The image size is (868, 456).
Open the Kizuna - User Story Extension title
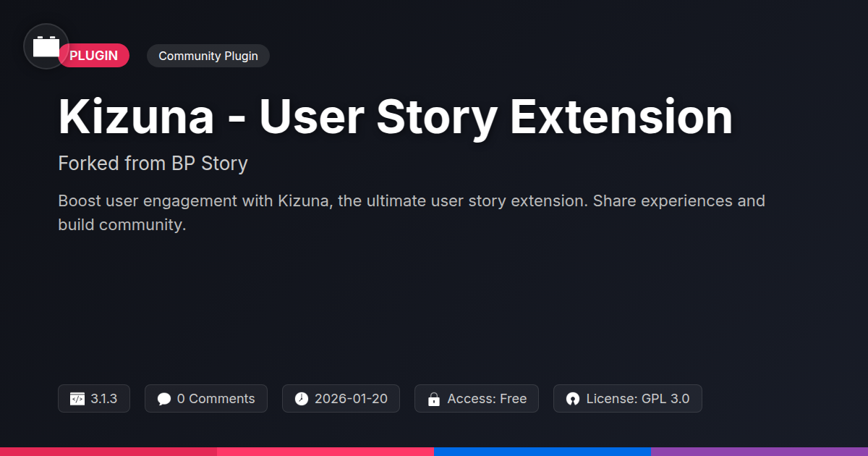tap(396, 117)
